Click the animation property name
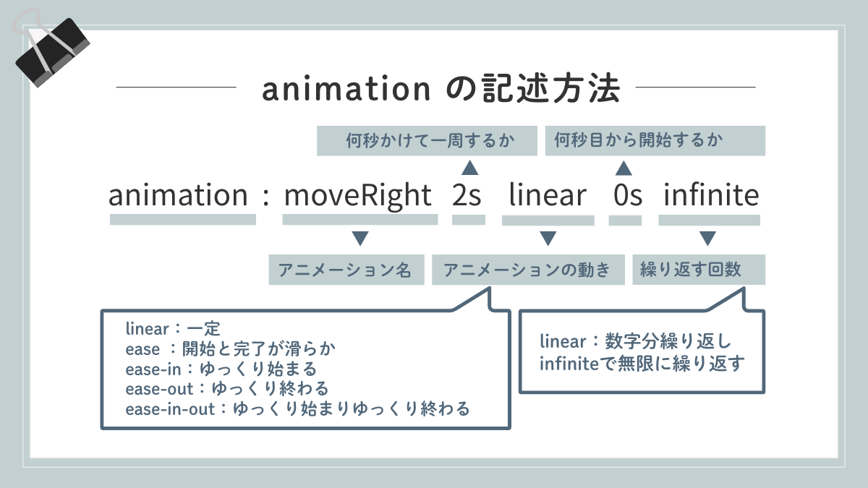The height and width of the screenshot is (488, 868). point(178,197)
